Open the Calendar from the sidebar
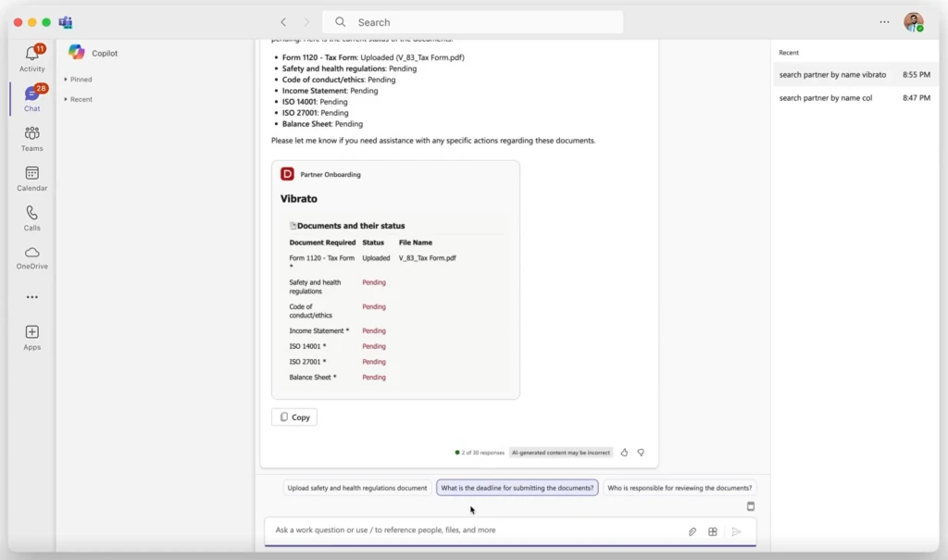This screenshot has height=560, width=948. coord(31,179)
